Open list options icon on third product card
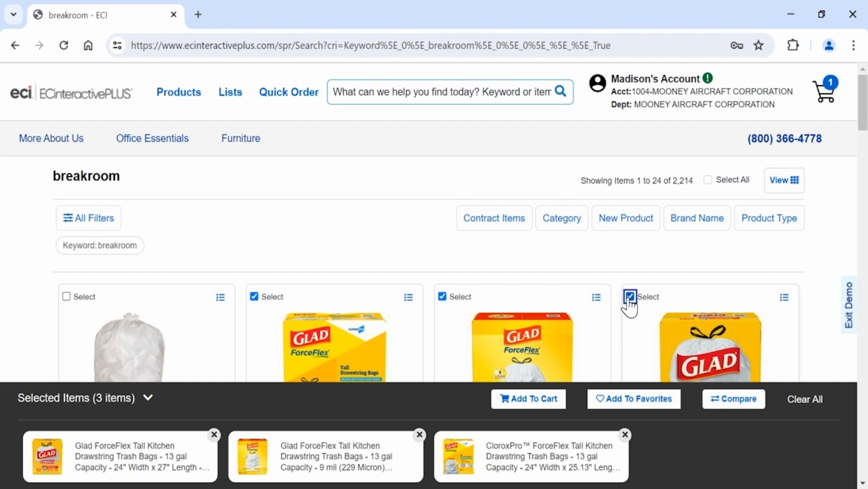This screenshot has height=489, width=868. tap(596, 297)
